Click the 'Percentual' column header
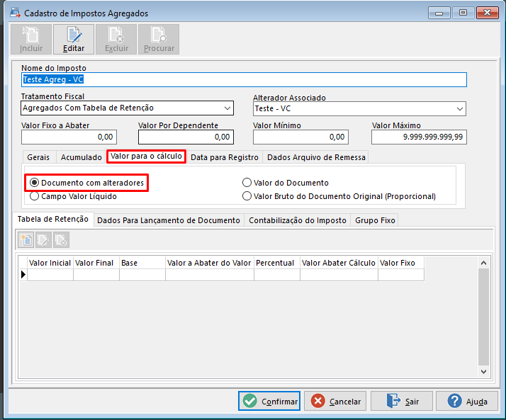Image resolution: width=506 pixels, height=420 pixels. (277, 263)
